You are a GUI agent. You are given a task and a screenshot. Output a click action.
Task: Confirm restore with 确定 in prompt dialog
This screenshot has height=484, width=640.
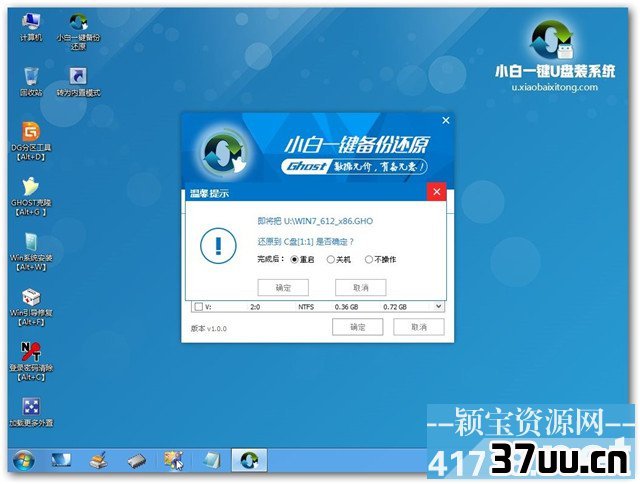tap(283, 288)
